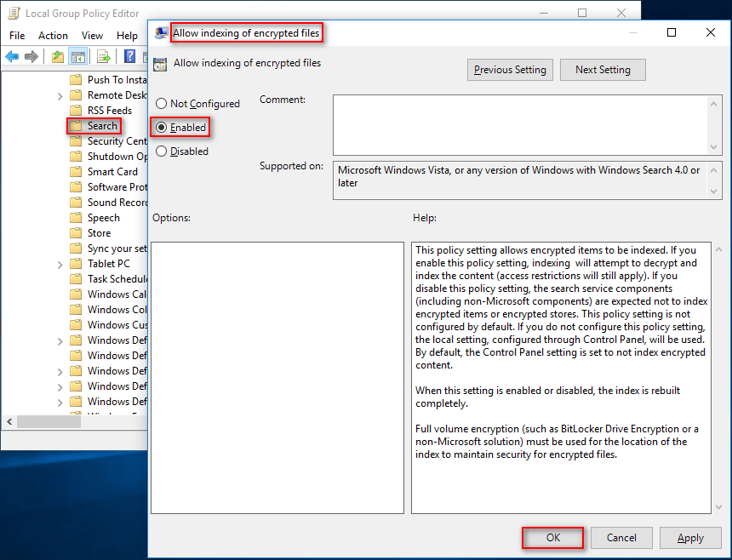Click the Up one level folder icon

coord(56,57)
